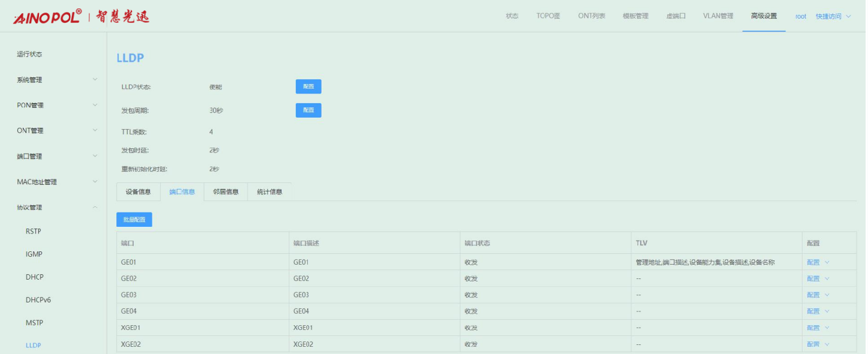
Task: Open 运行状态 in the sidebar
Action: coord(29,54)
